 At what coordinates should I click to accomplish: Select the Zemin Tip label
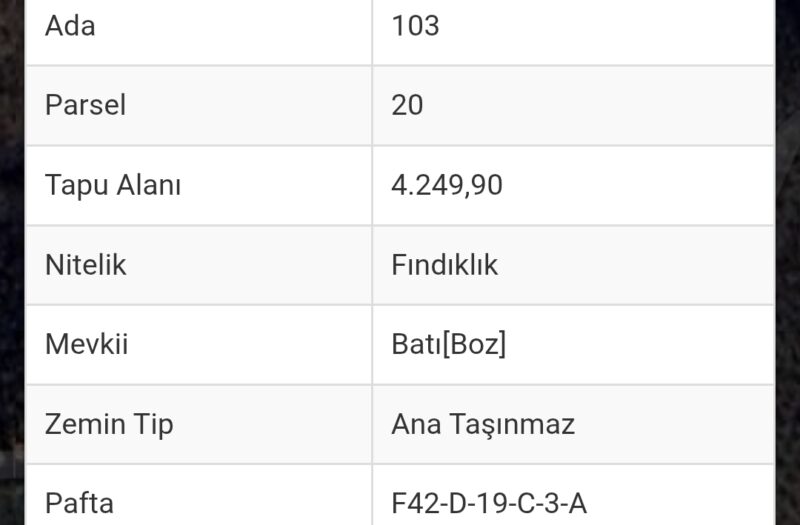109,424
